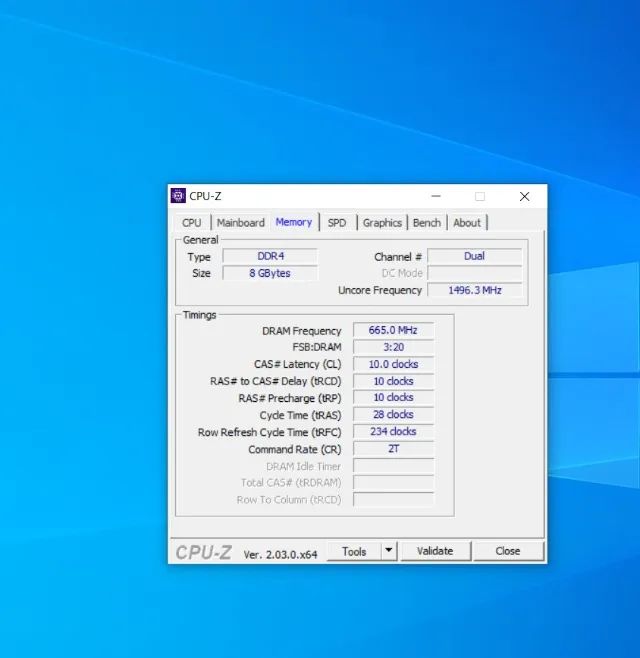640x658 pixels.
Task: Open the CPU tab
Action: click(192, 222)
